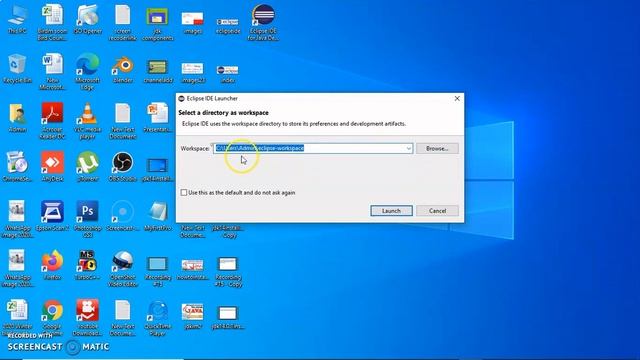Close the Eclipse IDE Launcher window
The image size is (640, 360).
(x=457, y=98)
